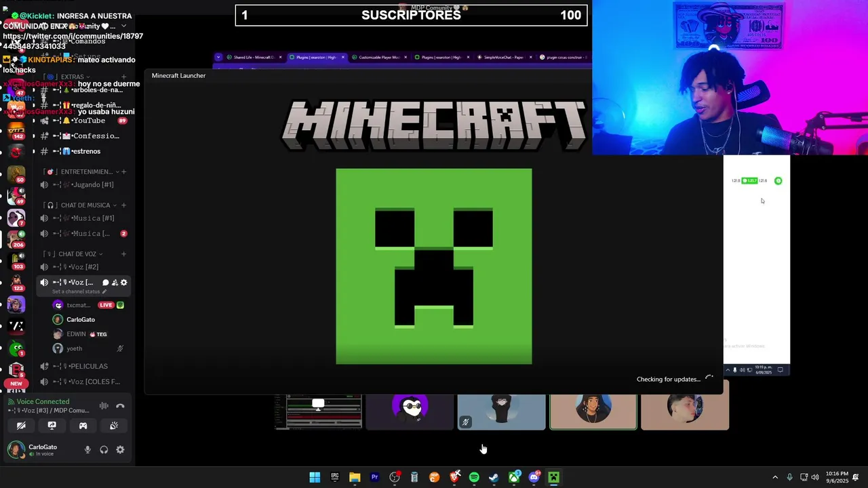Create channel in ENTRETENIMIENTO category
Screen dimensions: 868x488
click(x=123, y=172)
